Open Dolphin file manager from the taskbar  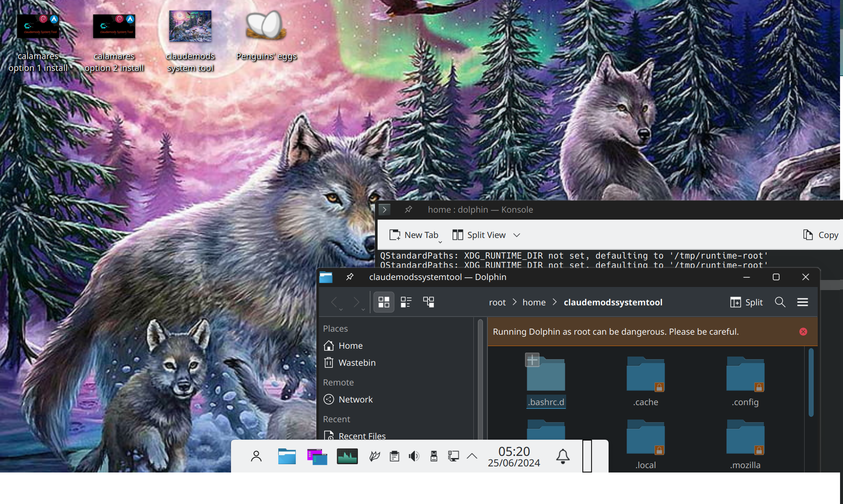(x=287, y=456)
